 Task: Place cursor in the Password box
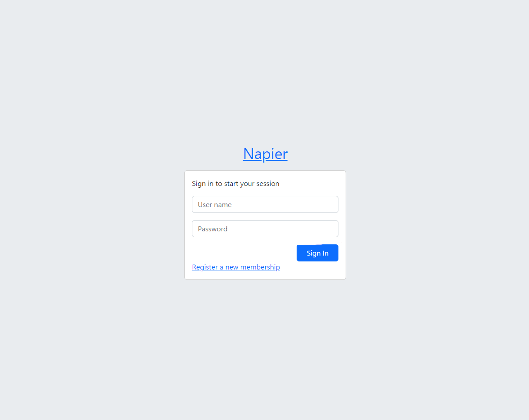click(265, 229)
